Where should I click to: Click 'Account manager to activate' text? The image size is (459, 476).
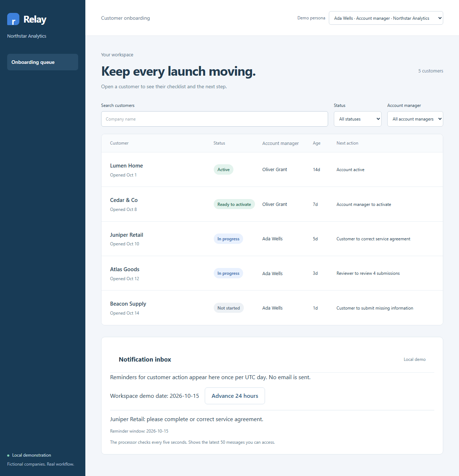click(364, 204)
